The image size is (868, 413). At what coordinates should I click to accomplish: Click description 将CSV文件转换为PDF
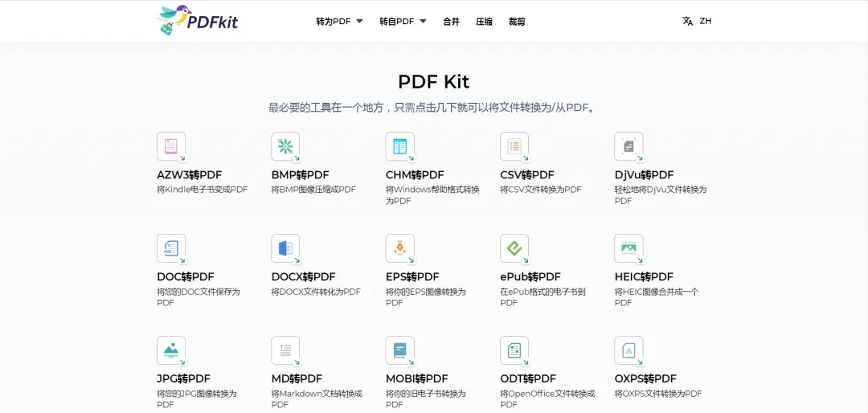click(541, 190)
